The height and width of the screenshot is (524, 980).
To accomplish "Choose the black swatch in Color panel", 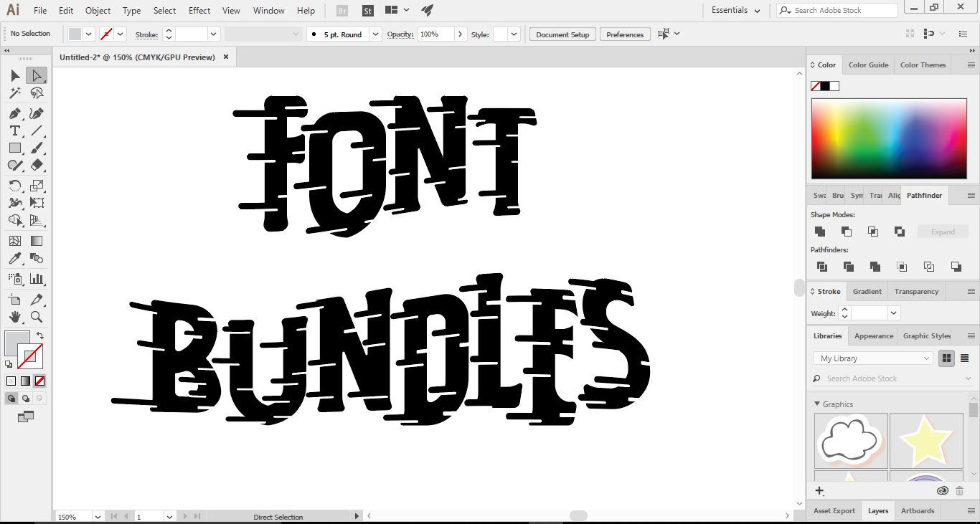I will (825, 86).
